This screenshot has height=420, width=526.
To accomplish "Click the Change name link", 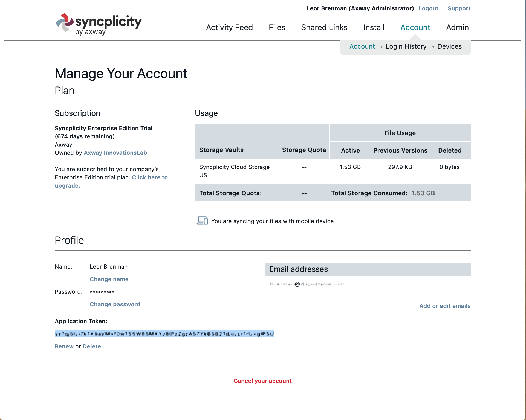I will click(x=109, y=279).
